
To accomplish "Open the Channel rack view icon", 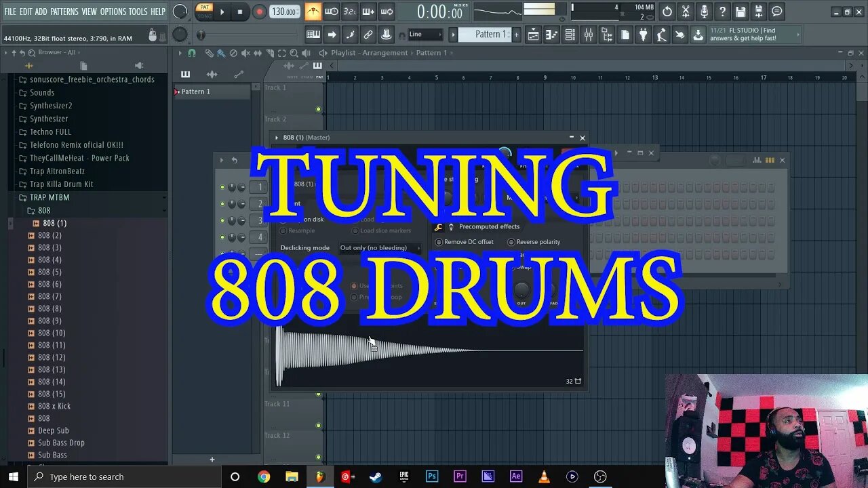I will [x=570, y=35].
